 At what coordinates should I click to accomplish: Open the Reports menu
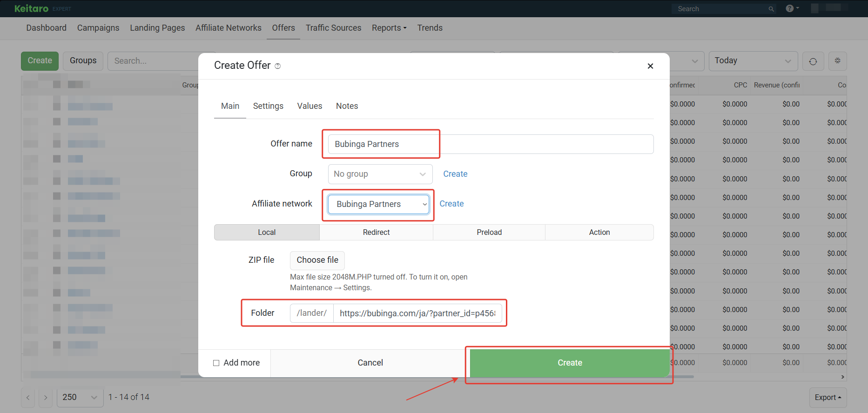click(389, 28)
